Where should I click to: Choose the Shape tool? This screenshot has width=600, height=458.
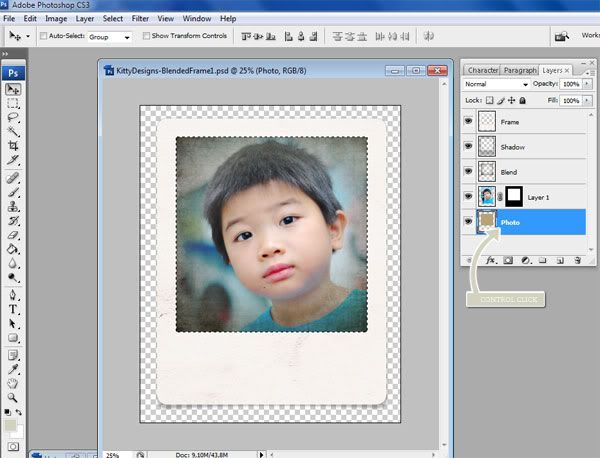[13, 338]
